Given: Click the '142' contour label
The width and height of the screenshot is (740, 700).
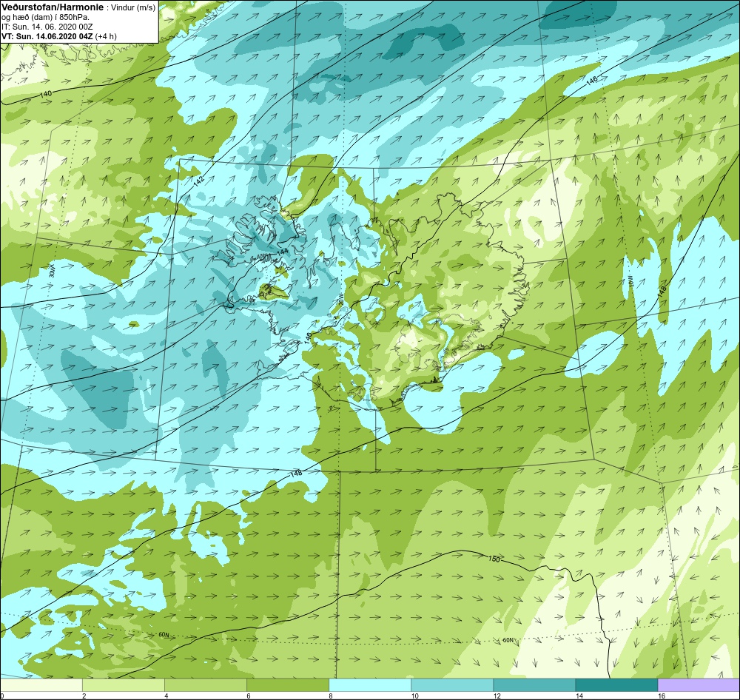Looking at the screenshot, I should tap(198, 181).
